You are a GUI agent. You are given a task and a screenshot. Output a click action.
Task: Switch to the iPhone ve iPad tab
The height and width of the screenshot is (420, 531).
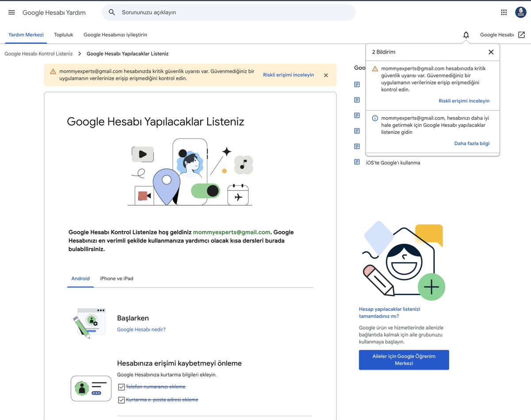click(x=116, y=278)
